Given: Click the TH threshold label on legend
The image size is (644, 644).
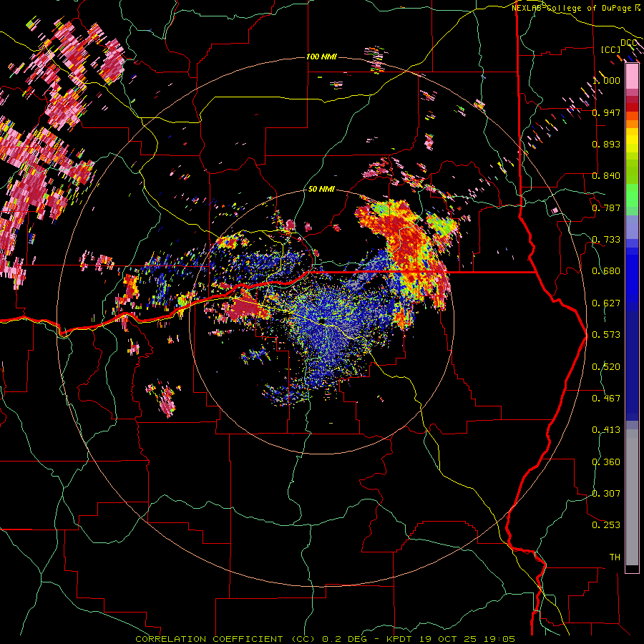Looking at the screenshot, I should [x=615, y=557].
